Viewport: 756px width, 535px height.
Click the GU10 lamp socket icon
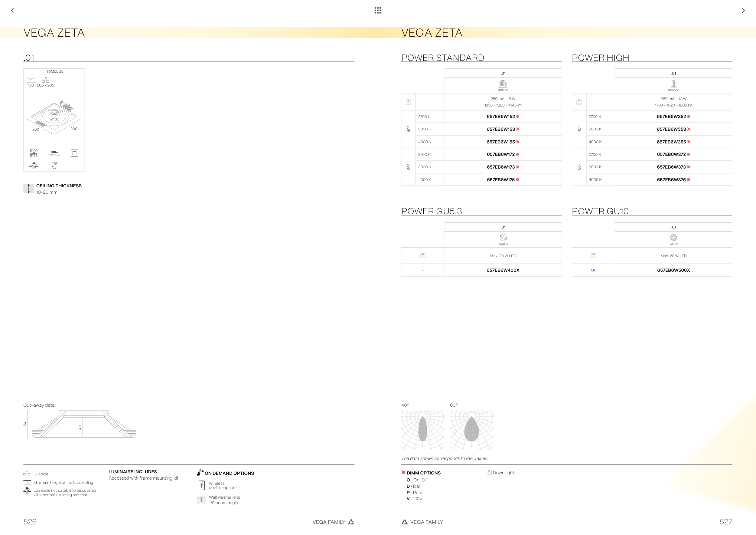pyautogui.click(x=673, y=238)
